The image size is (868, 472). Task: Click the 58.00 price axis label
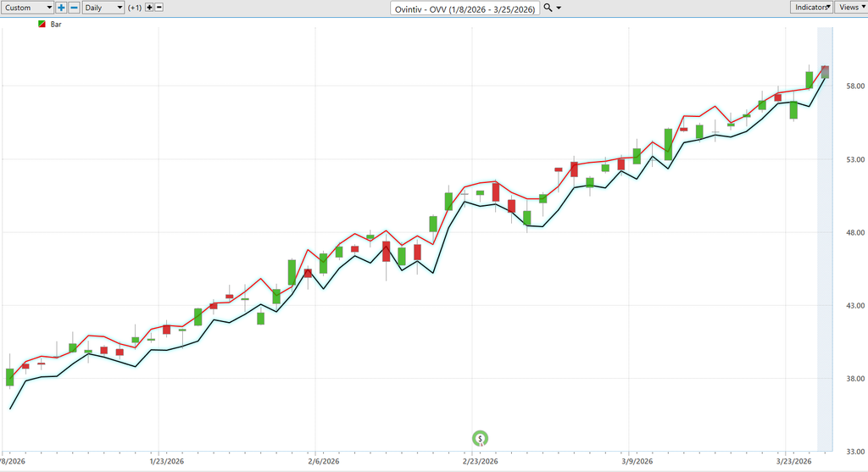(x=852, y=86)
